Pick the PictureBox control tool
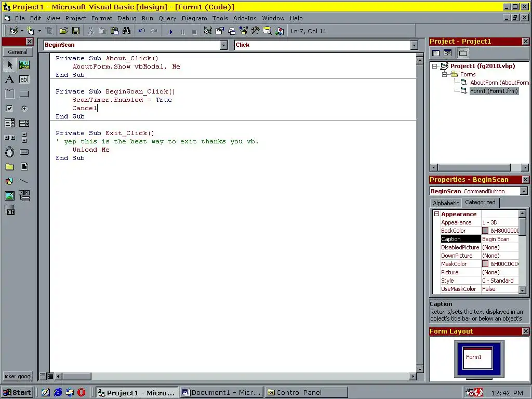The height and width of the screenshot is (399, 532). tap(24, 65)
